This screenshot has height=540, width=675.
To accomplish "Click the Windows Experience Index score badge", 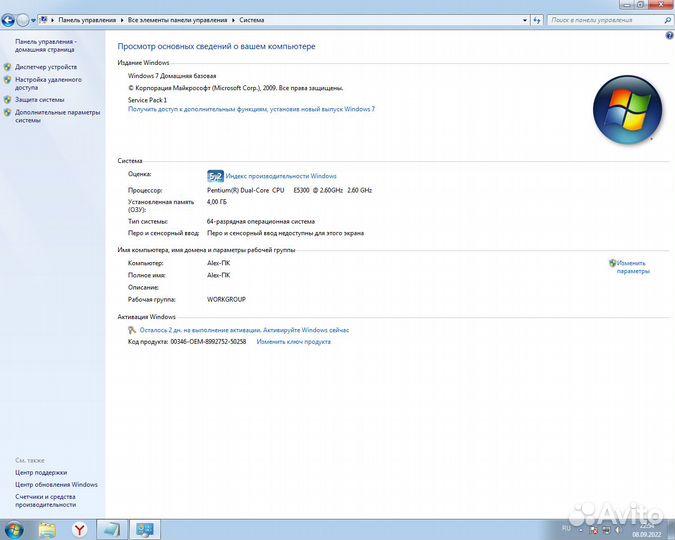I will tap(215, 175).
